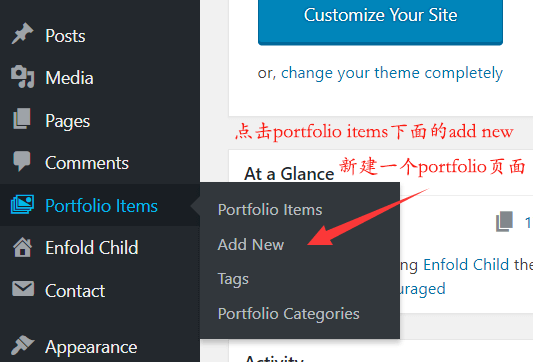The height and width of the screenshot is (362, 533).
Task: Click the Customize Your Site button
Action: pyautogui.click(x=380, y=20)
